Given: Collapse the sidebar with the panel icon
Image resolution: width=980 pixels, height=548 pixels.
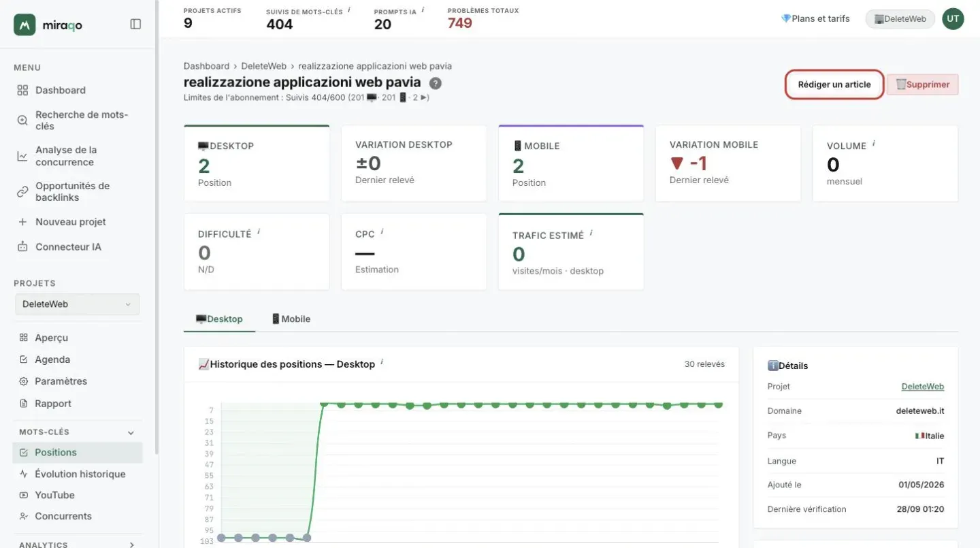Looking at the screenshot, I should pos(135,25).
